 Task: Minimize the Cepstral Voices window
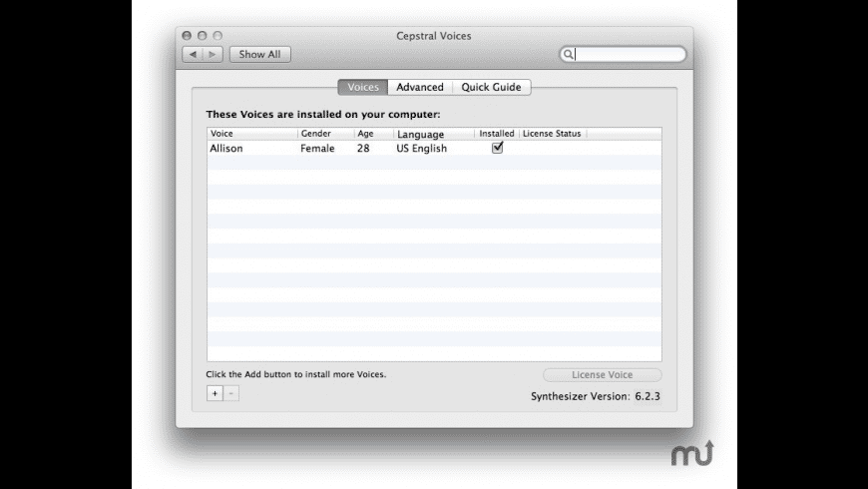(203, 36)
